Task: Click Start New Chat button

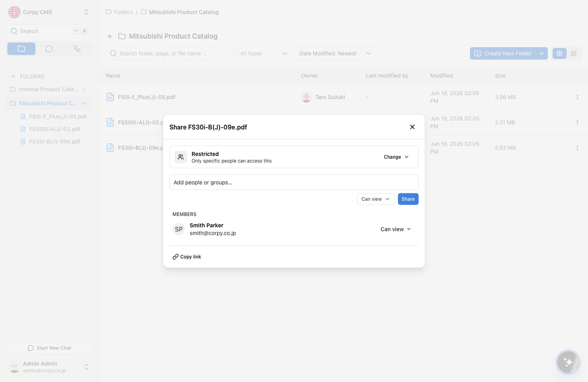Action: pyautogui.click(x=49, y=348)
